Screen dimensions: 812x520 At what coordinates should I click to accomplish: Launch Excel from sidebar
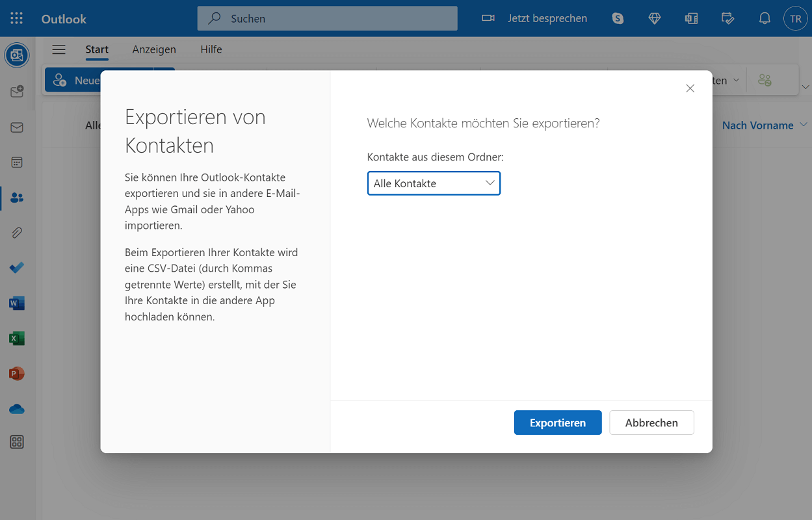tap(17, 338)
